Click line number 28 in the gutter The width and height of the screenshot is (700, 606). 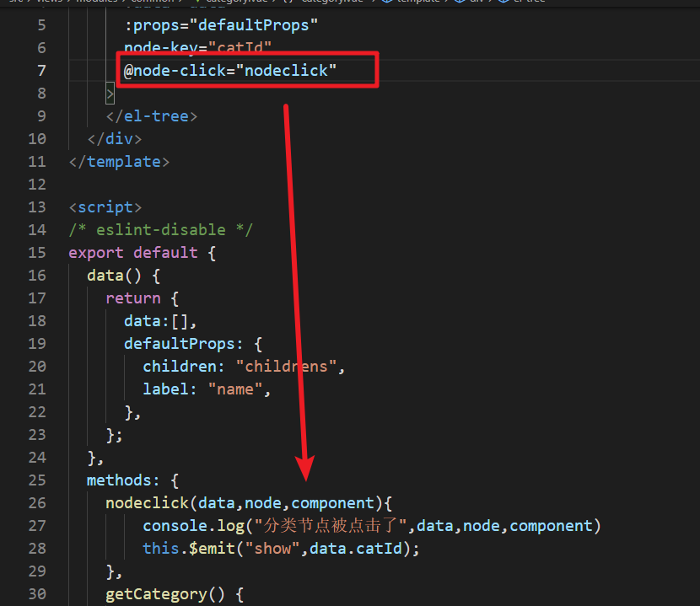37,549
